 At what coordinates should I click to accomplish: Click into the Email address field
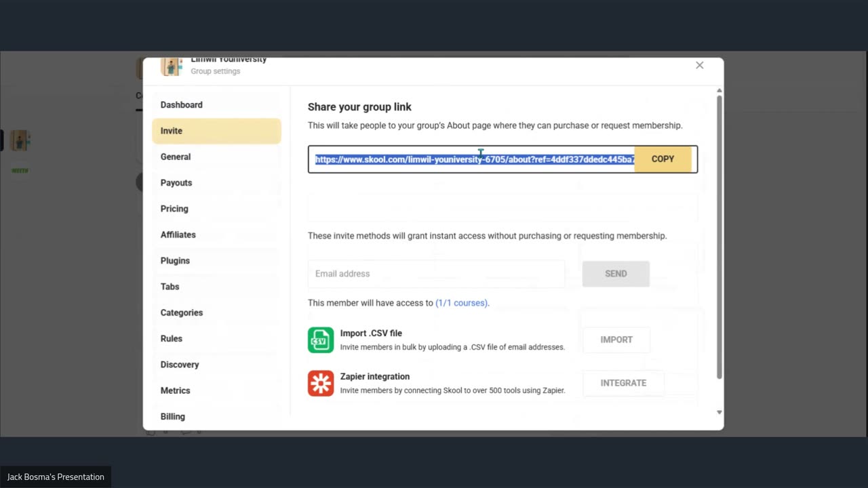click(436, 274)
